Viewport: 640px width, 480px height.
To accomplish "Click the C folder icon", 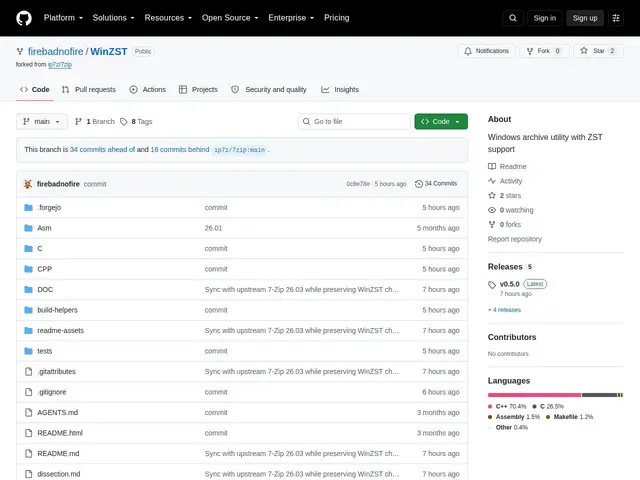I will point(28,248).
